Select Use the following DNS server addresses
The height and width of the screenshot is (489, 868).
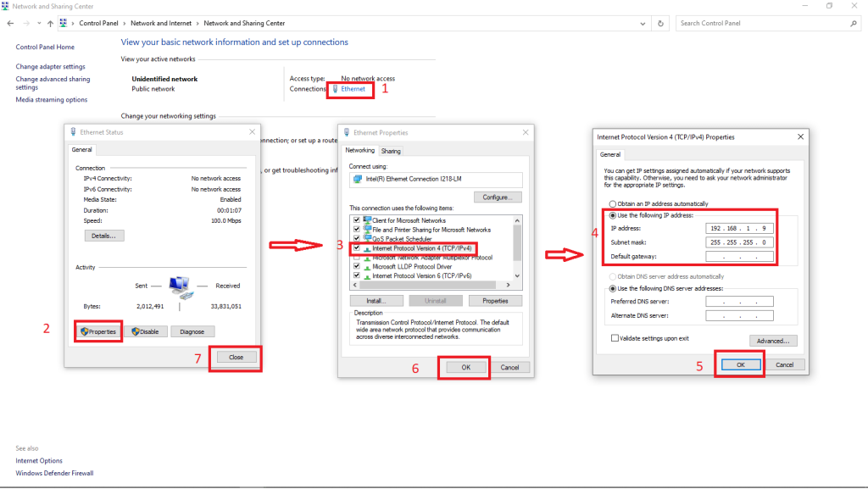click(612, 288)
